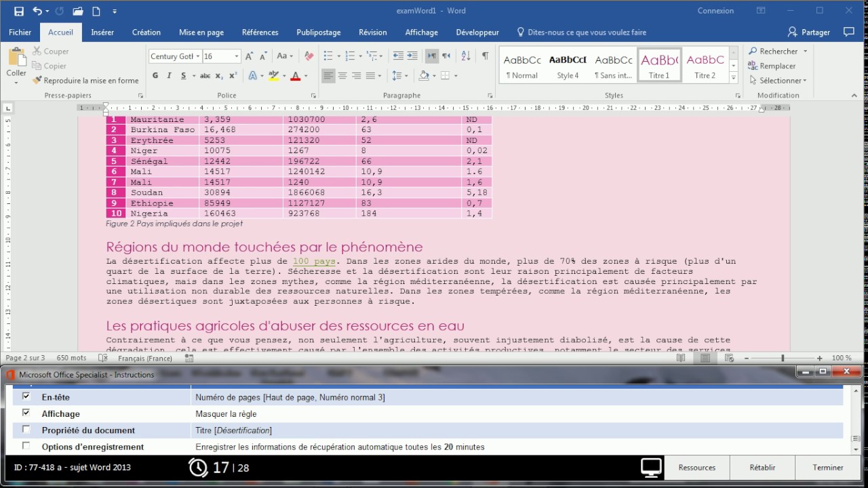Decrease paragraph indent
This screenshot has height=488, width=868.
(398, 56)
